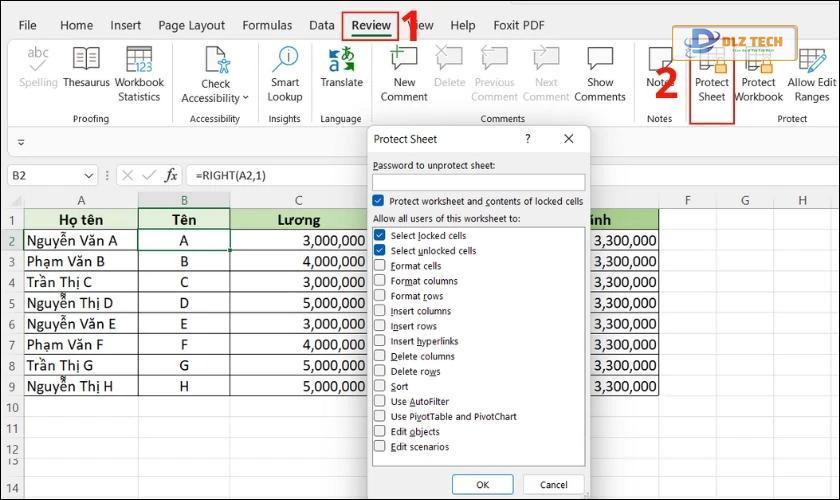Switch to the Data tab
This screenshot has height=500, width=840.
pos(321,25)
